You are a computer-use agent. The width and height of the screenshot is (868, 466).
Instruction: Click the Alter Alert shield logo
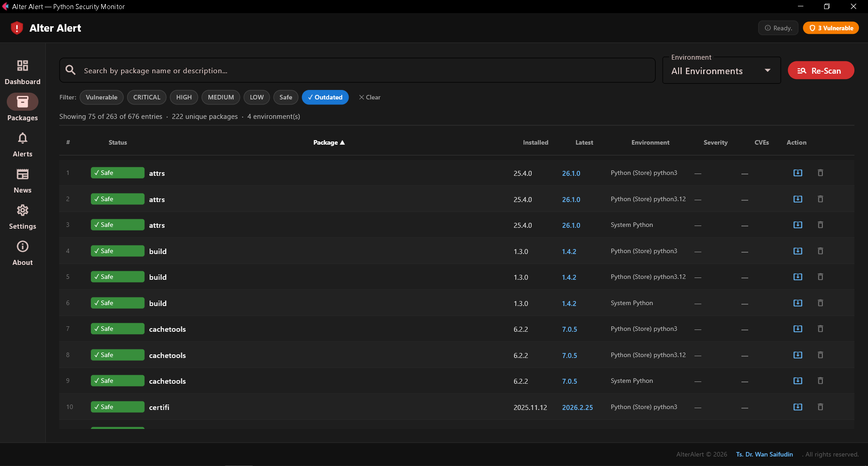click(x=17, y=28)
